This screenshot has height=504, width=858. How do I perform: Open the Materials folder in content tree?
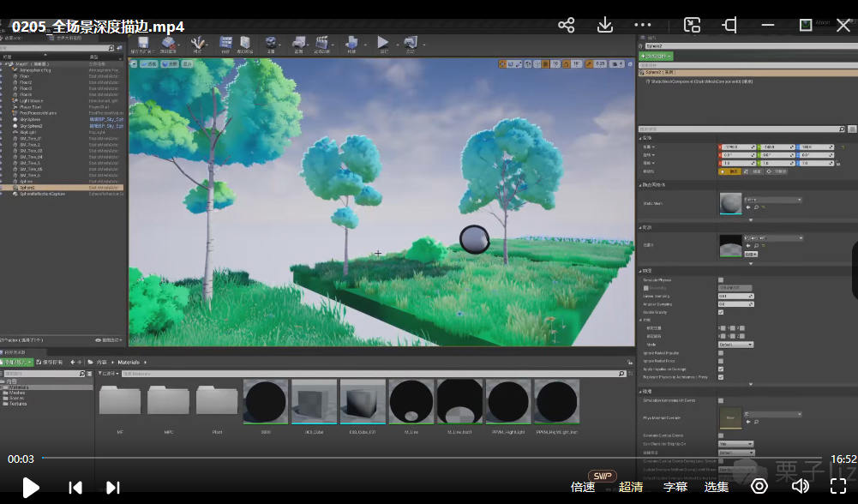19,387
